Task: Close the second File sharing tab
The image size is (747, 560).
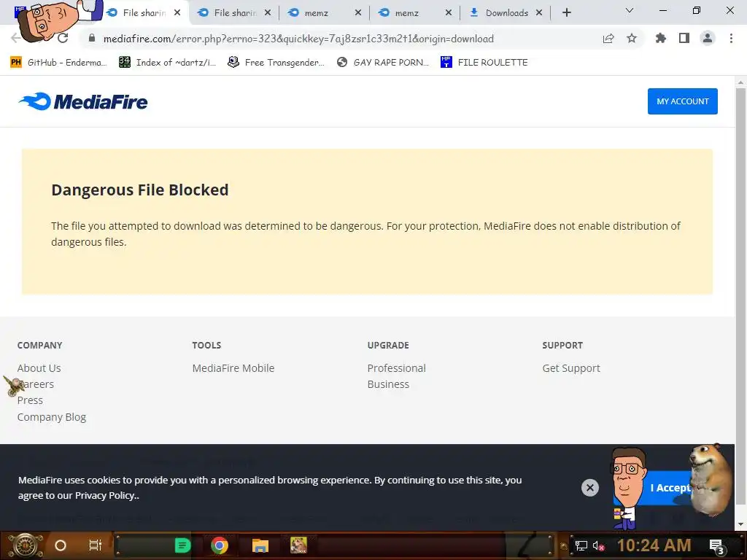Action: pyautogui.click(x=268, y=13)
